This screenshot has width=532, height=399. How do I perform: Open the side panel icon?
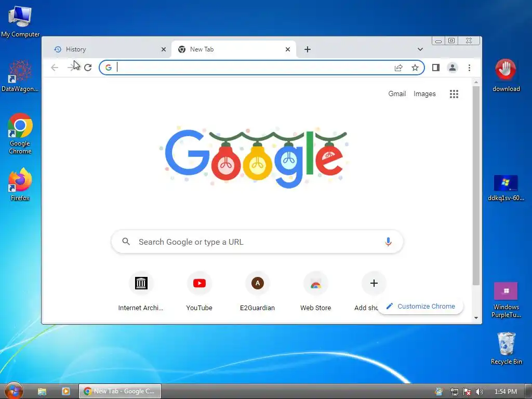click(x=436, y=68)
